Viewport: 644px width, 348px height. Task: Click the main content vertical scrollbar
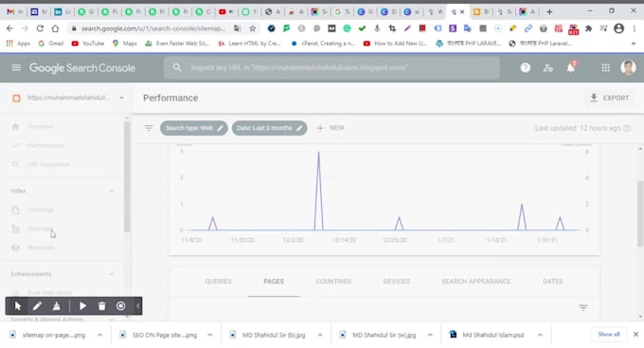(640, 213)
